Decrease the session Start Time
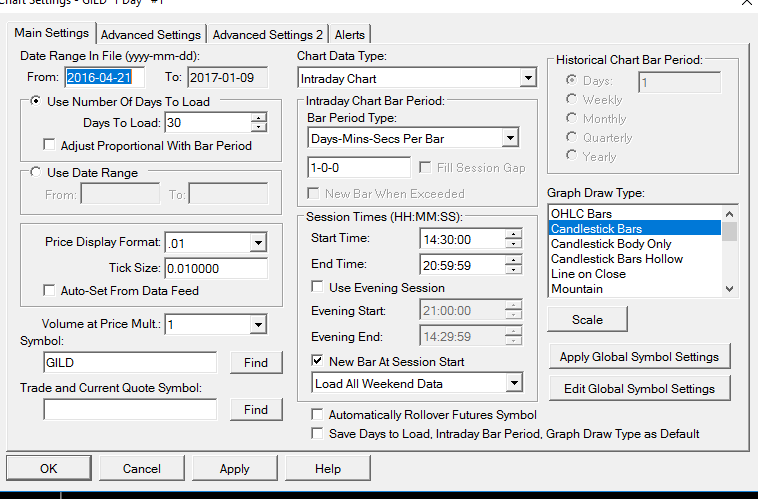Viewport: 758px width, 499px height. (x=513, y=244)
